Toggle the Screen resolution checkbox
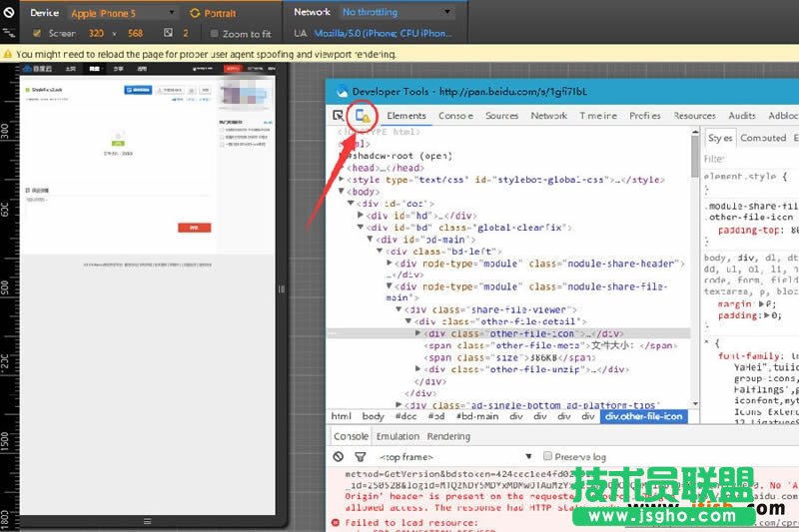Image resolution: width=799 pixels, height=532 pixels. pyautogui.click(x=37, y=34)
